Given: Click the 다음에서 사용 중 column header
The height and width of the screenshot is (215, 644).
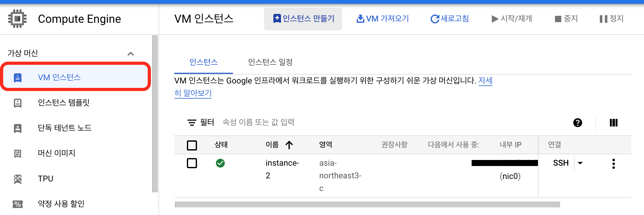Looking at the screenshot, I should coord(454,145).
